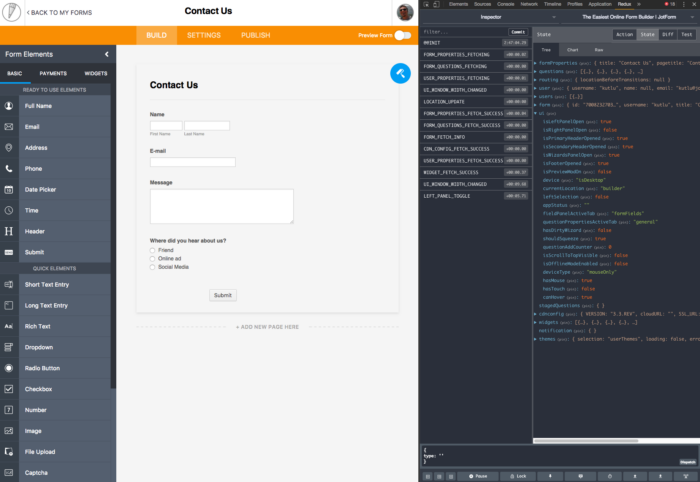Image resolution: width=700 pixels, height=482 pixels.
Task: Click the E-mail input field
Action: tap(192, 162)
